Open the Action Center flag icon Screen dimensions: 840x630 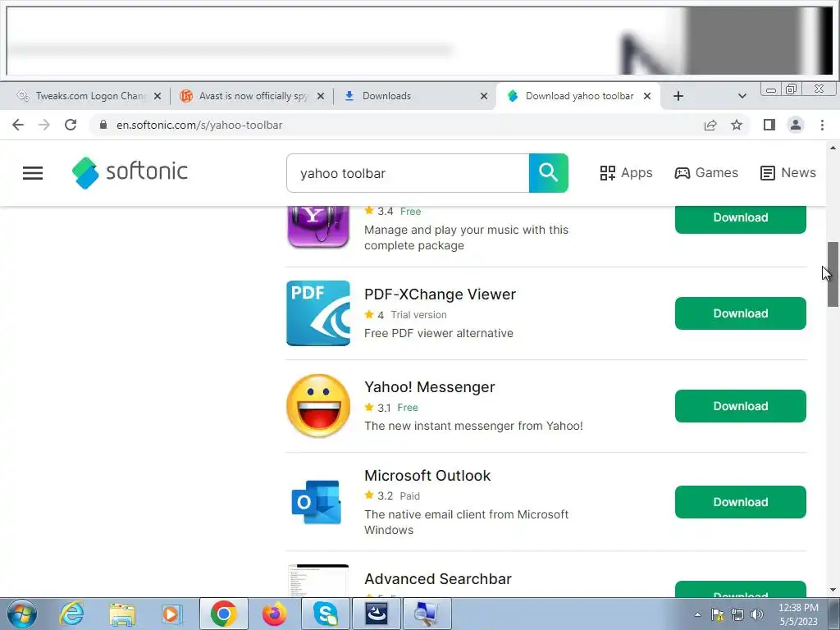(x=717, y=614)
